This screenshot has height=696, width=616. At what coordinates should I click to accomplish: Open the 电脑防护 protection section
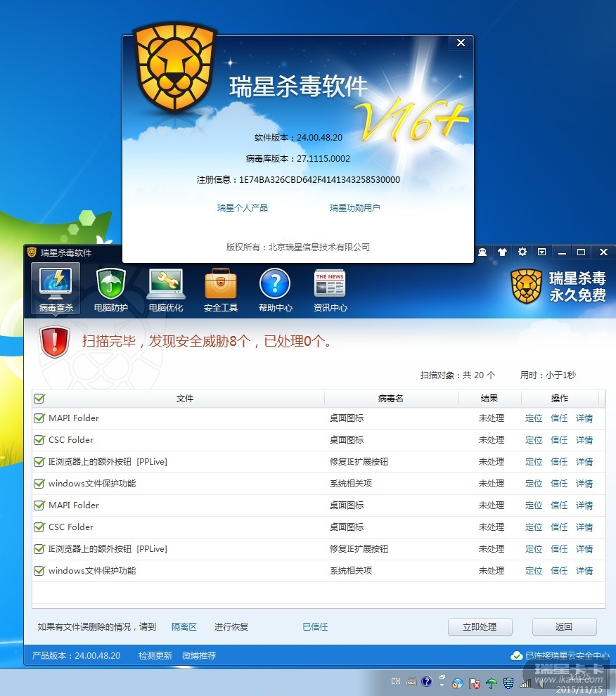[x=110, y=288]
